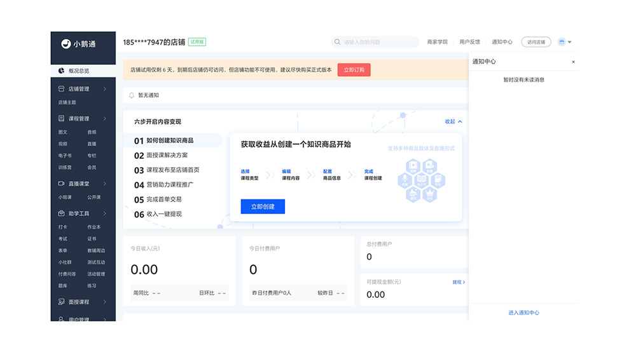The width and height of the screenshot is (636, 364).
Task: Expand the 店铺管理 chevron
Action: [x=105, y=89]
